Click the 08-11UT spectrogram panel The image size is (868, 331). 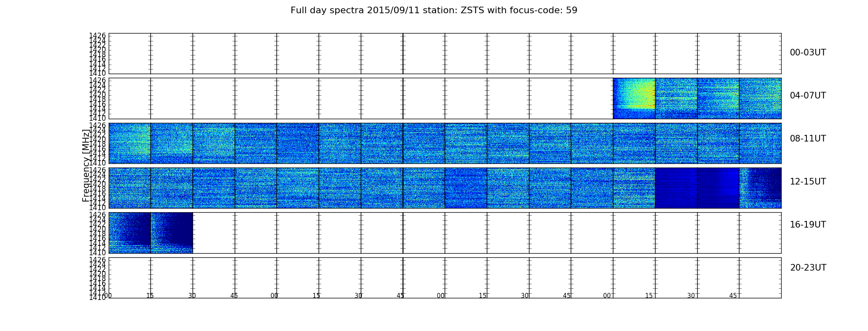(445, 143)
